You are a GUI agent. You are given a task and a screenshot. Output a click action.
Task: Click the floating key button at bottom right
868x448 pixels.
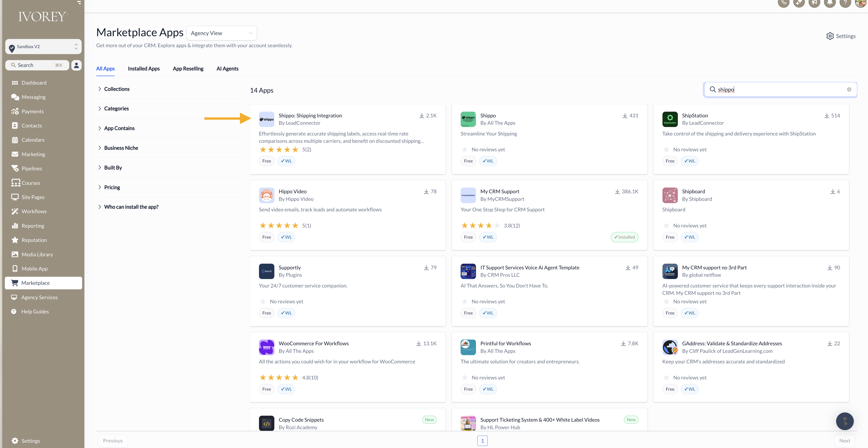pos(844,421)
